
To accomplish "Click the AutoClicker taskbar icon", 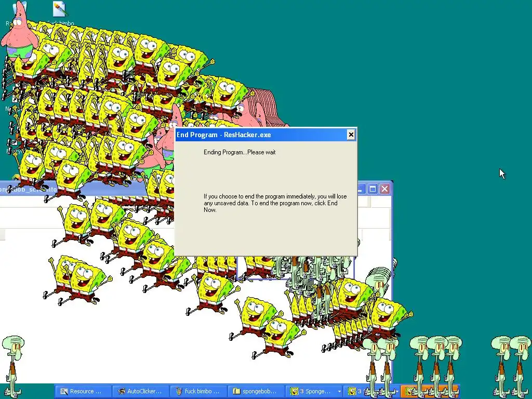I will coord(122,391).
